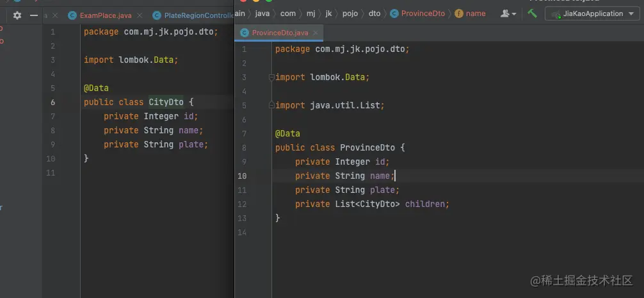
Task: Click the java breadcrumb segment
Action: (x=262, y=13)
